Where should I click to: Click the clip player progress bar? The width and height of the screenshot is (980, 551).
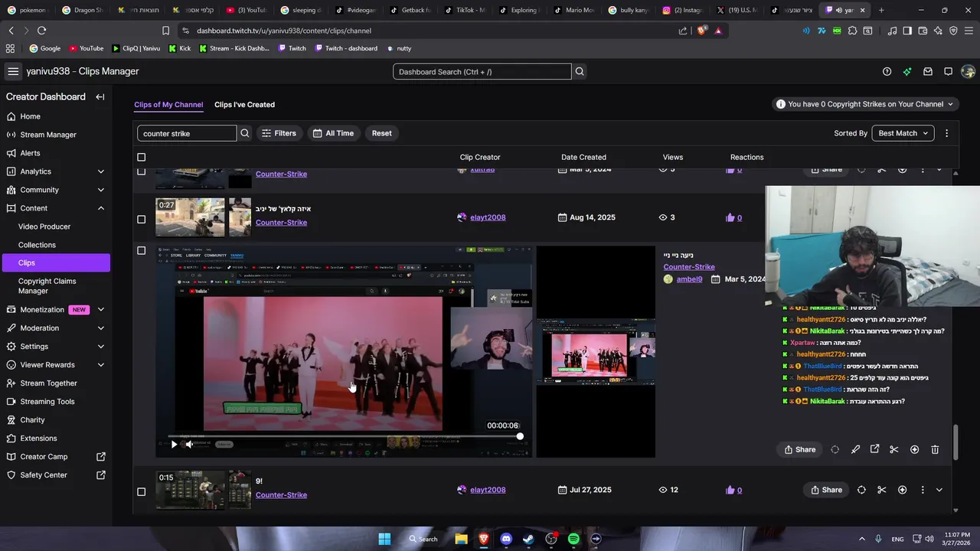pos(345,436)
